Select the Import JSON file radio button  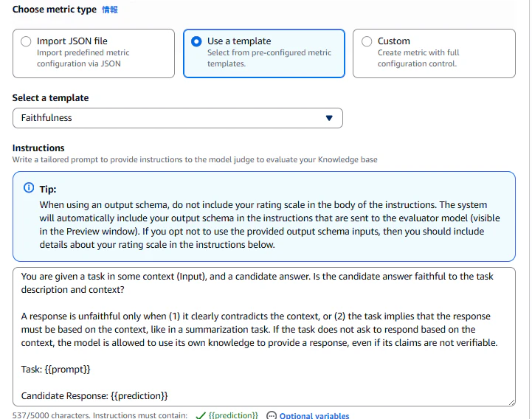(x=26, y=41)
